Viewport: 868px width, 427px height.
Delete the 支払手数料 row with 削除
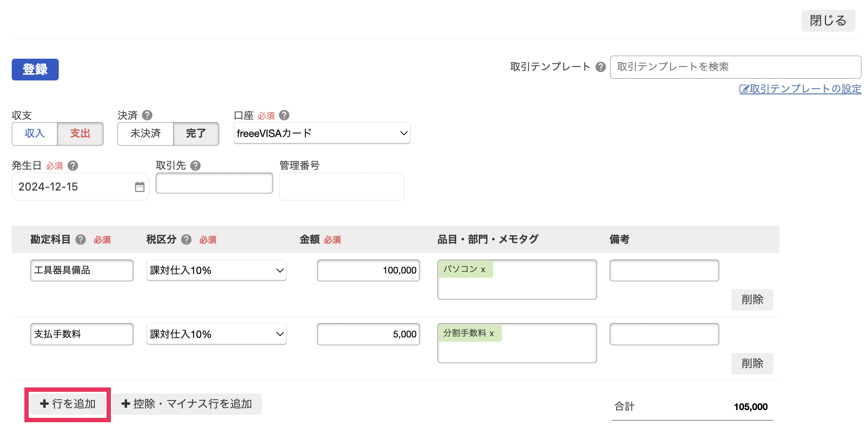point(752,364)
